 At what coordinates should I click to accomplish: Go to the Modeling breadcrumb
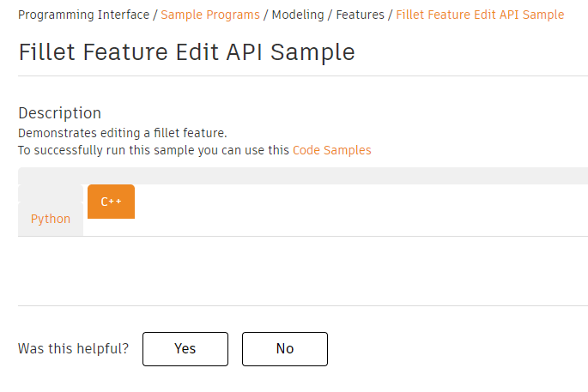[297, 15]
